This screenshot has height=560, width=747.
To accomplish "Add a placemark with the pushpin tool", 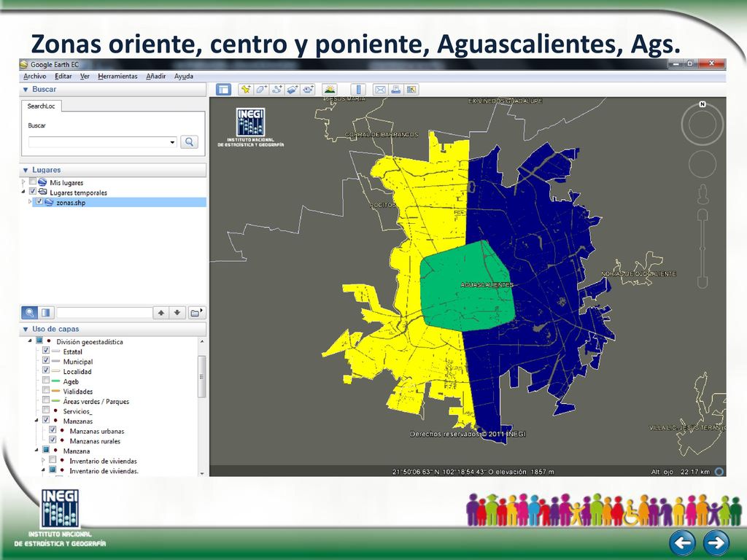I will (245, 89).
